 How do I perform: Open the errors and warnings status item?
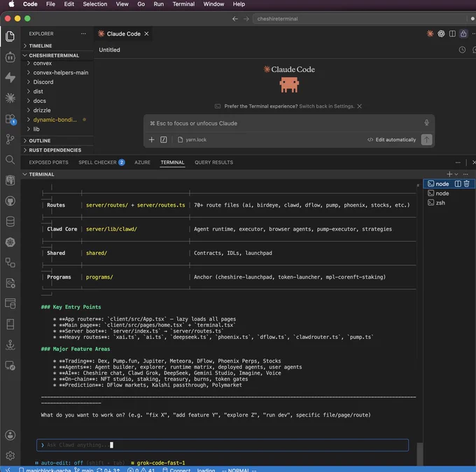pyautogui.click(x=141, y=470)
